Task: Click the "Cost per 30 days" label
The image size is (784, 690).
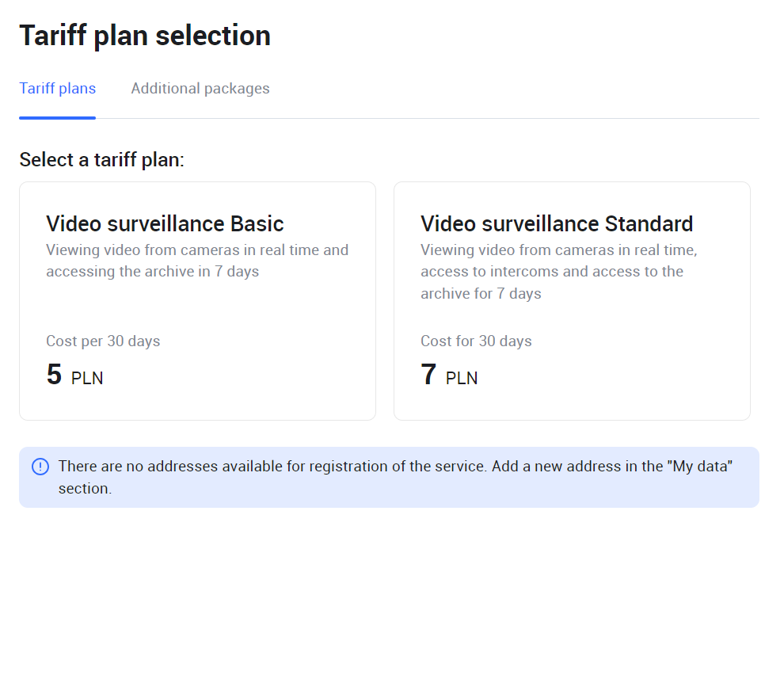Action: coord(103,341)
